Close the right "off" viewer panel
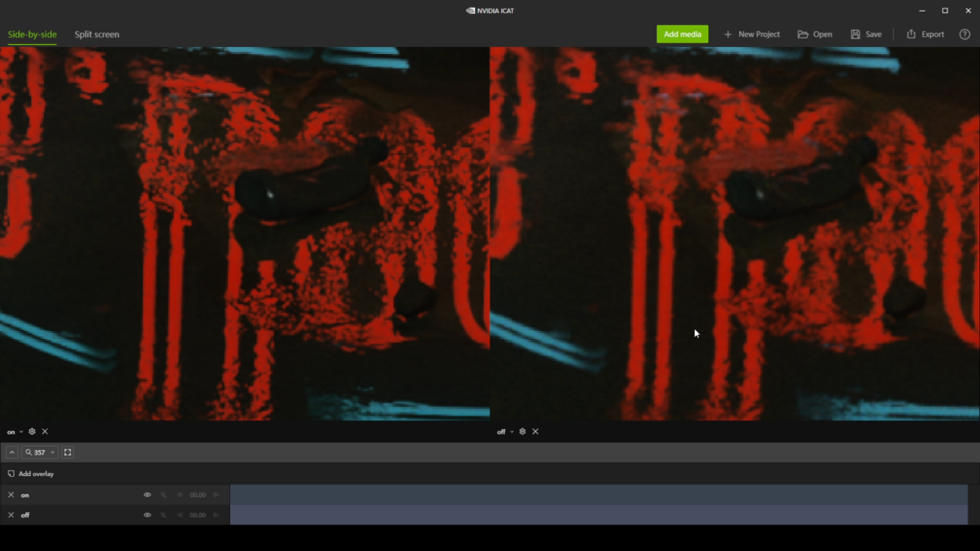The width and height of the screenshot is (980, 551). tap(535, 431)
